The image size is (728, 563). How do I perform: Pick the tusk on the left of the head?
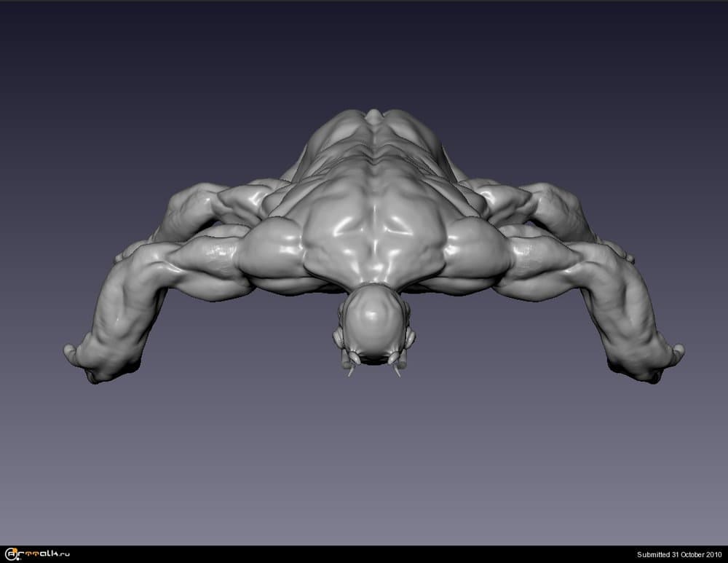point(351,369)
